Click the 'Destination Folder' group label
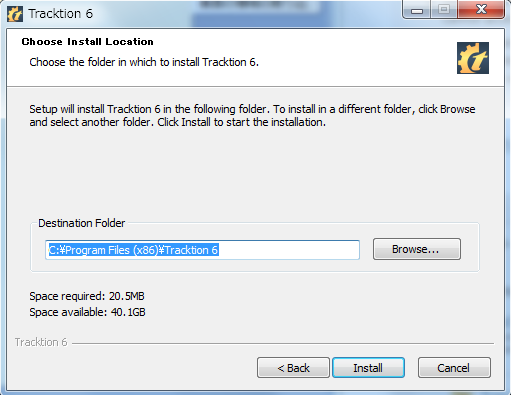 click(x=82, y=223)
